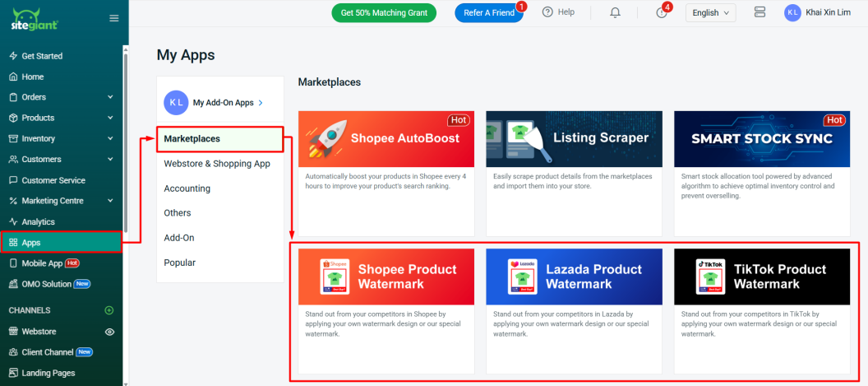868x386 pixels.
Task: Click the Get Started lightning icon
Action: [14, 56]
